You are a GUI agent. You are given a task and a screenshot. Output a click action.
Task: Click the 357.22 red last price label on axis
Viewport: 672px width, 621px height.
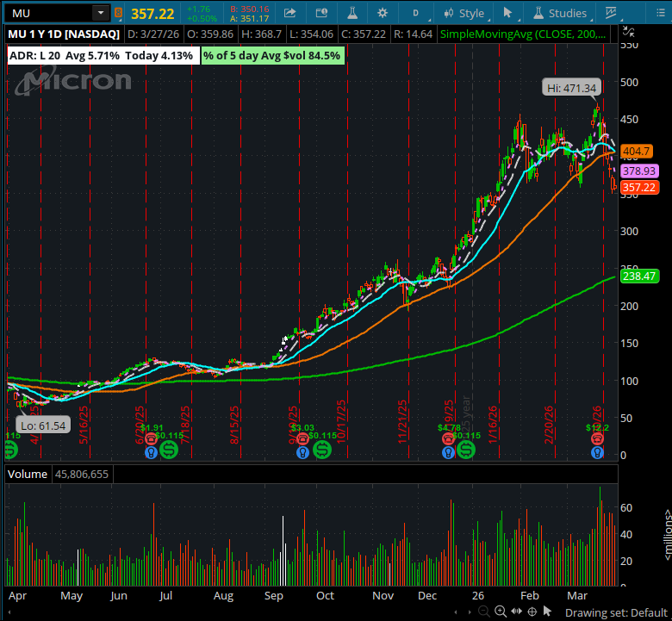[x=639, y=187]
